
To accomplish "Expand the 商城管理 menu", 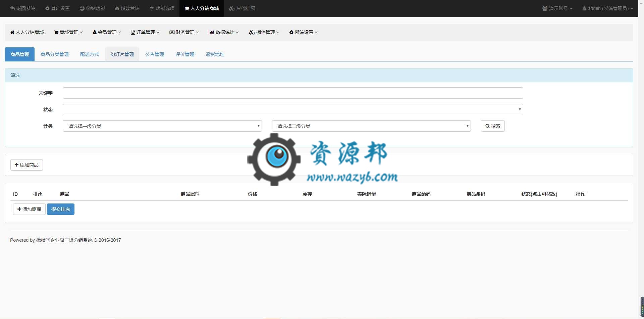I will click(68, 32).
